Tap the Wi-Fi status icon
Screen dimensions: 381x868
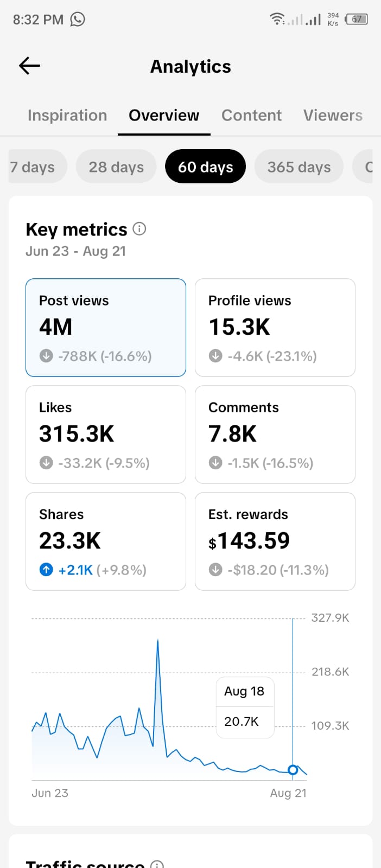tap(277, 19)
